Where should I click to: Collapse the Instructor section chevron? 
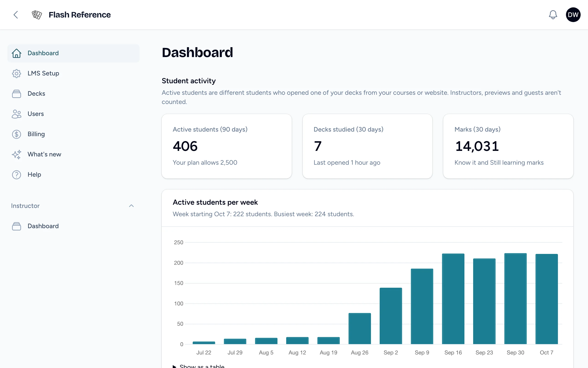click(131, 206)
